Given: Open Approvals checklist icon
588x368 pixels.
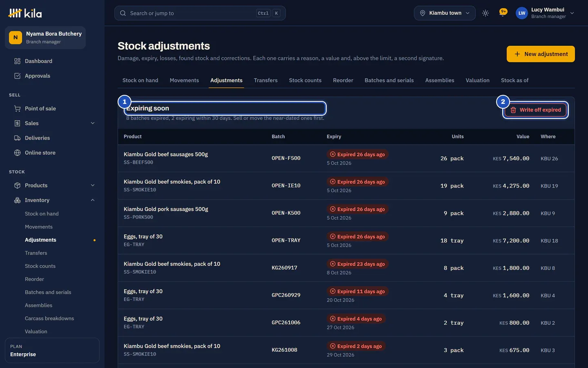Looking at the screenshot, I should click(17, 76).
